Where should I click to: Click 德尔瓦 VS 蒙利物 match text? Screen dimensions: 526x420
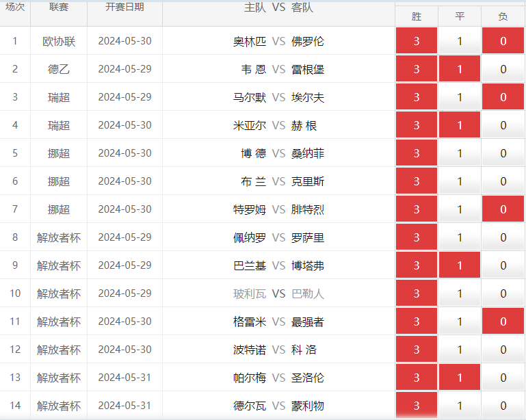tap(278, 406)
